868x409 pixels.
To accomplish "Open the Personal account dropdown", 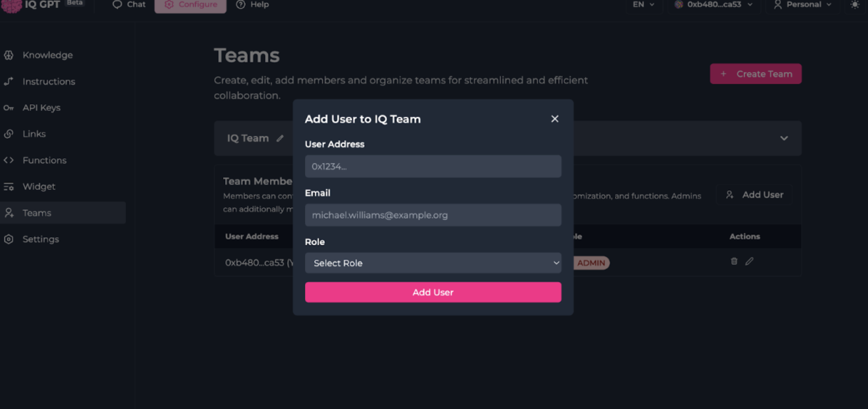I will click(802, 5).
